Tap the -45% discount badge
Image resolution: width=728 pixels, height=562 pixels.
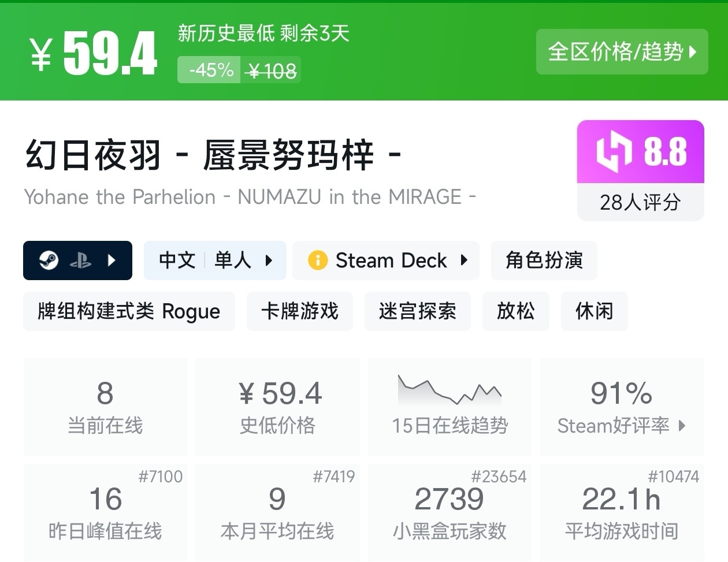click(x=209, y=70)
